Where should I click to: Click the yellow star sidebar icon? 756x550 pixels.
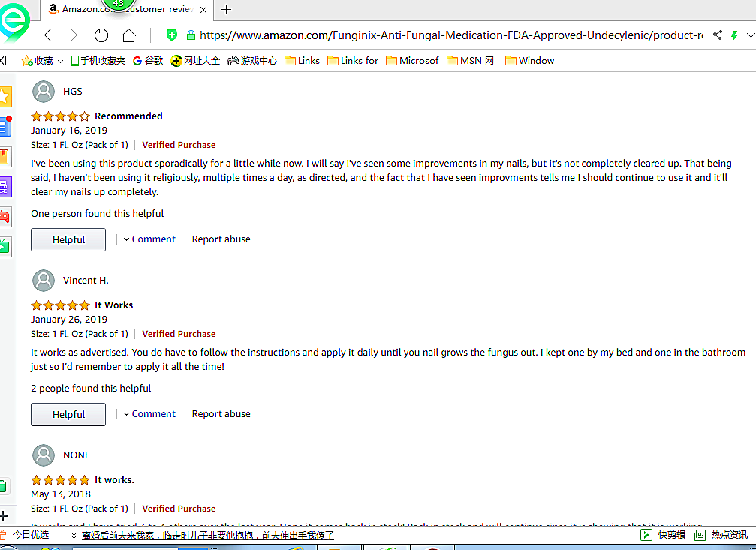click(5, 96)
